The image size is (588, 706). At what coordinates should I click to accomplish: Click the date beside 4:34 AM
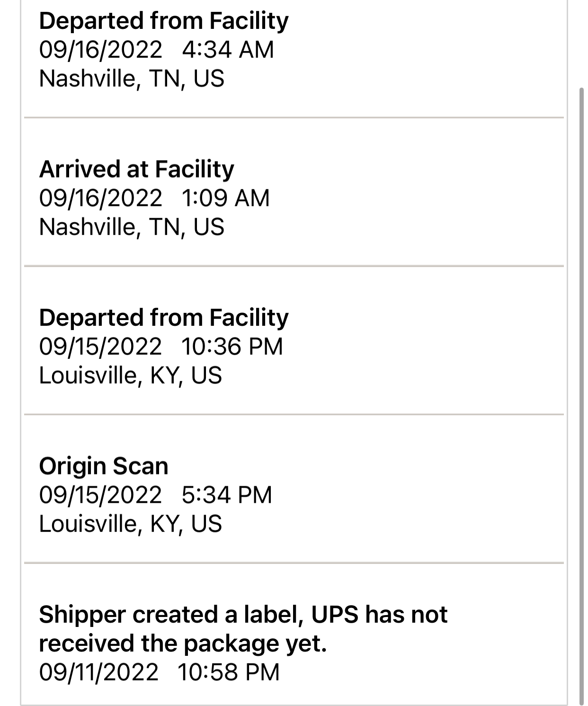[x=100, y=50]
